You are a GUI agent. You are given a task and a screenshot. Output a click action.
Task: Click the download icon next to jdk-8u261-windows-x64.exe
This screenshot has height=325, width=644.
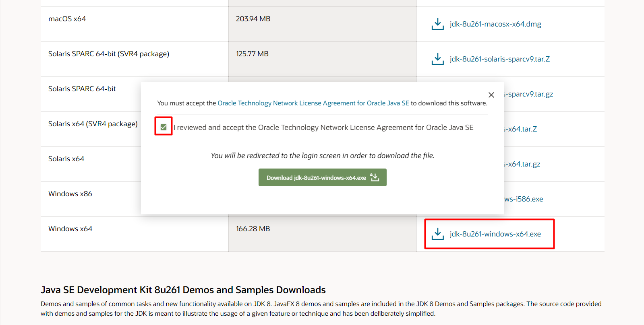437,234
